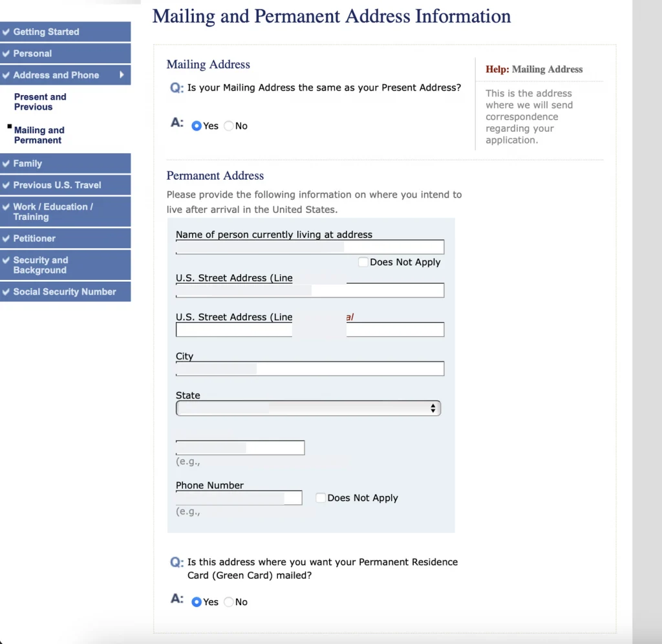This screenshot has height=644, width=662.
Task: Go to Present and Previous page
Action: click(x=40, y=102)
